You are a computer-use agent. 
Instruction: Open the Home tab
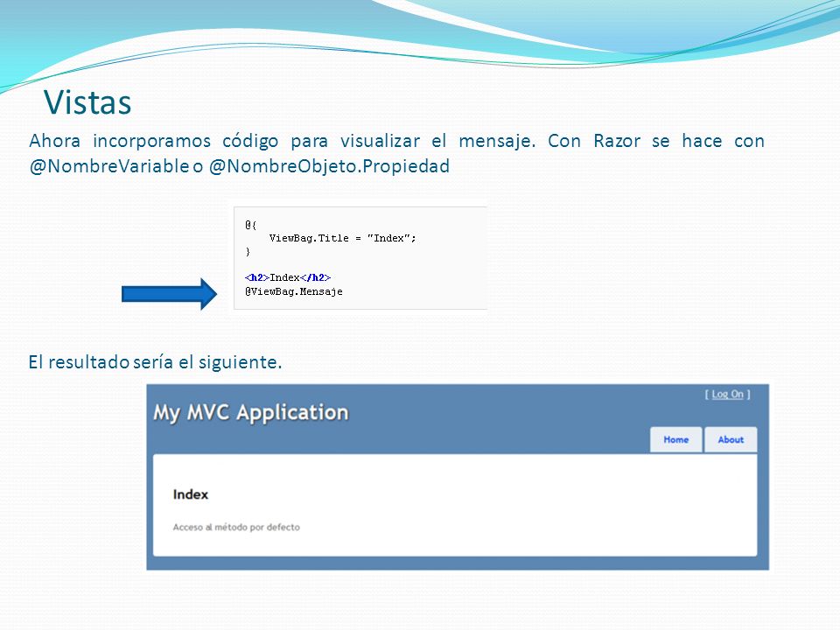click(676, 440)
